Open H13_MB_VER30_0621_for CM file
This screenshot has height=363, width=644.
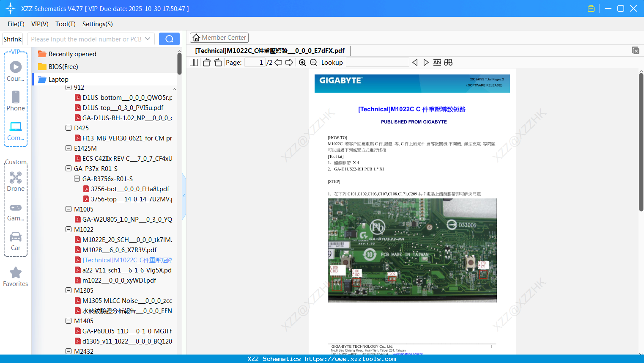[123, 138]
